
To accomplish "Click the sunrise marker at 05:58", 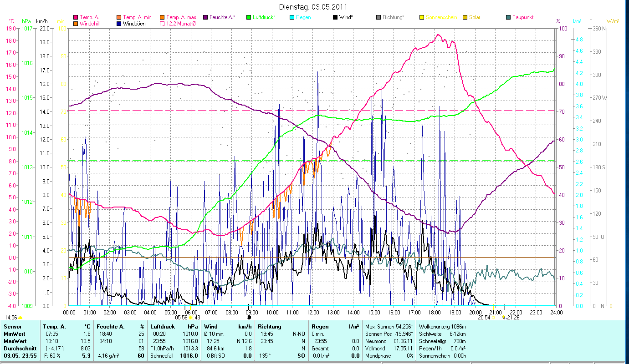I will (x=190, y=318).
